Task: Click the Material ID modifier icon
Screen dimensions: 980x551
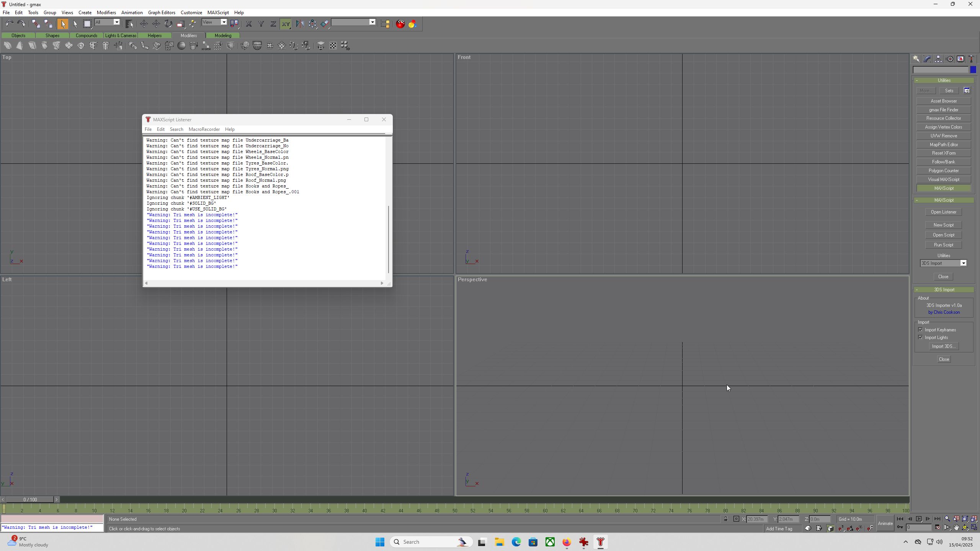Action: tap(345, 46)
